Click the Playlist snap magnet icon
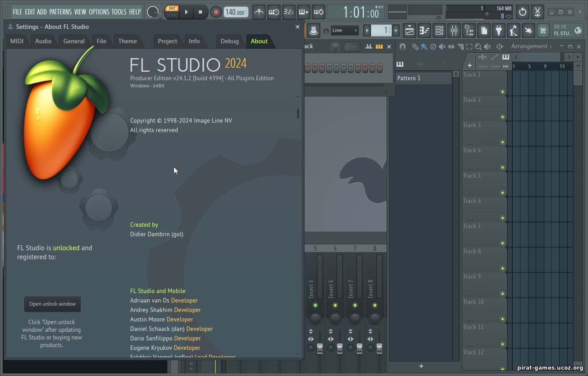 tap(403, 46)
